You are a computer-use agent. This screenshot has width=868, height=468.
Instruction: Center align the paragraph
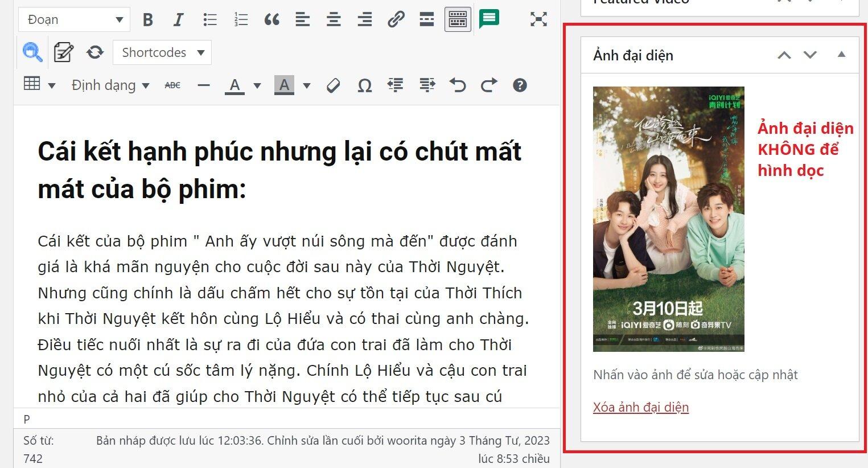click(x=333, y=19)
